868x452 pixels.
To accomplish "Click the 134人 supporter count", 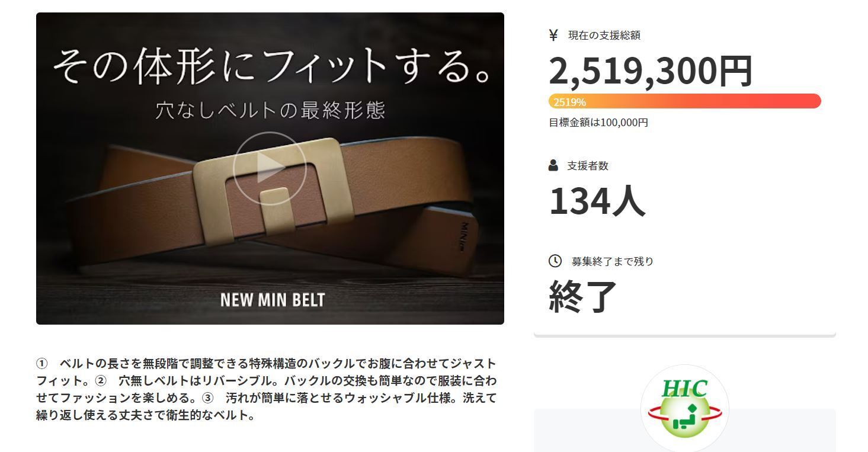I will [x=597, y=201].
